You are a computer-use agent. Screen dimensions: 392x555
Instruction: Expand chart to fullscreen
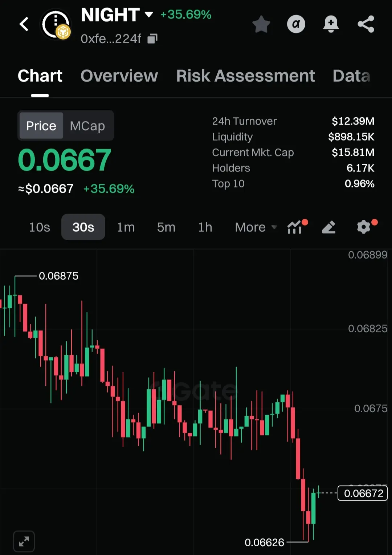click(24, 542)
